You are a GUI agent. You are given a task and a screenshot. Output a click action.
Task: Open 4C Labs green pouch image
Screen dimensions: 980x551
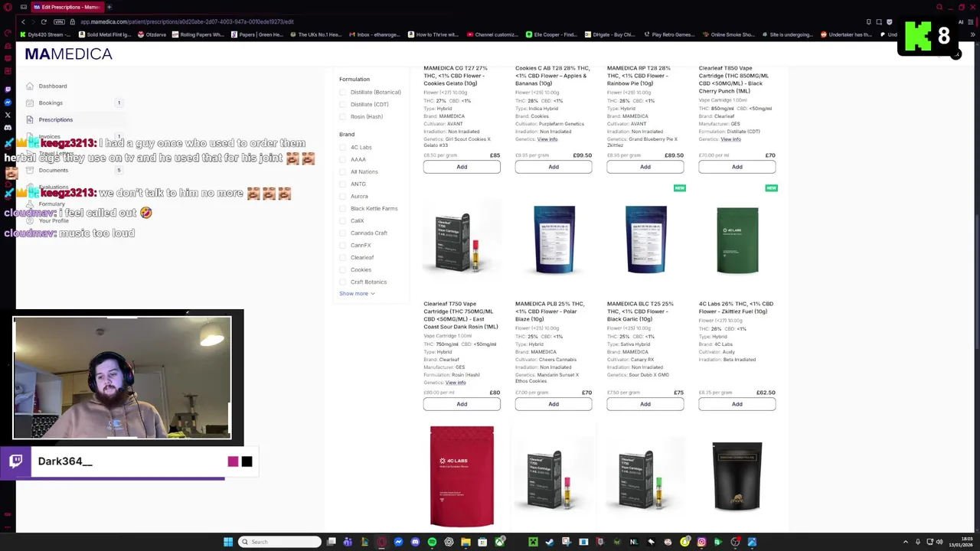click(737, 240)
